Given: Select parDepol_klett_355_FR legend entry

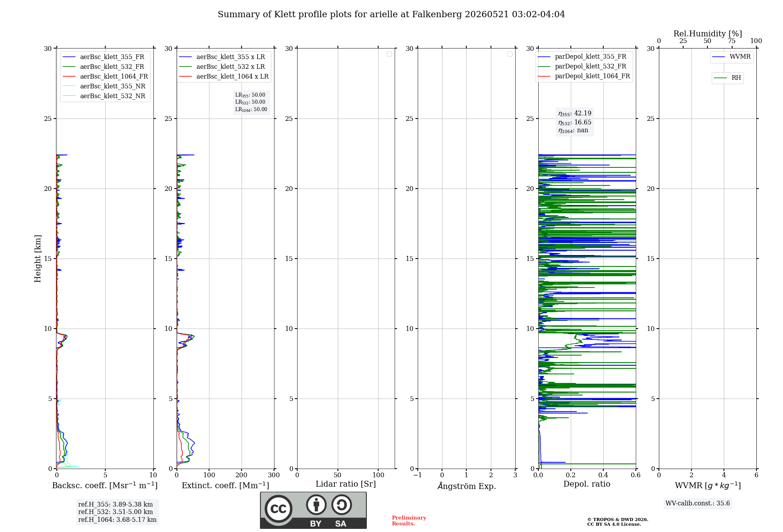Looking at the screenshot, I should 582,56.
